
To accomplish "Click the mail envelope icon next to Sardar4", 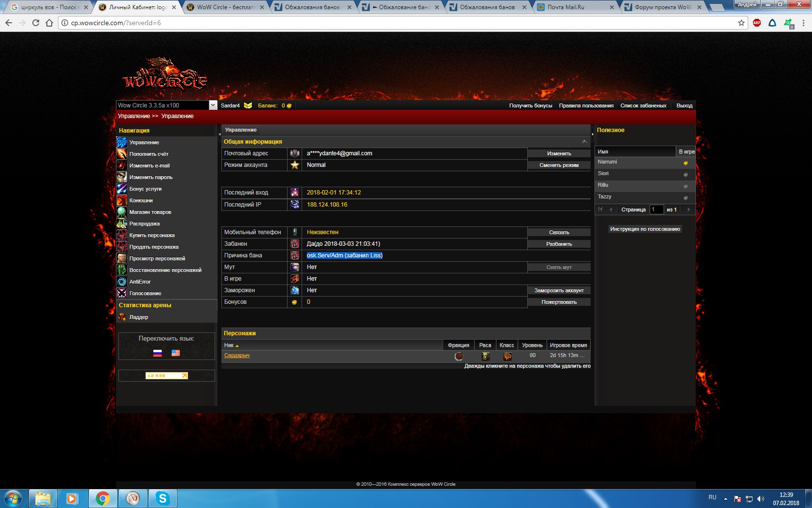I will pyautogui.click(x=248, y=105).
